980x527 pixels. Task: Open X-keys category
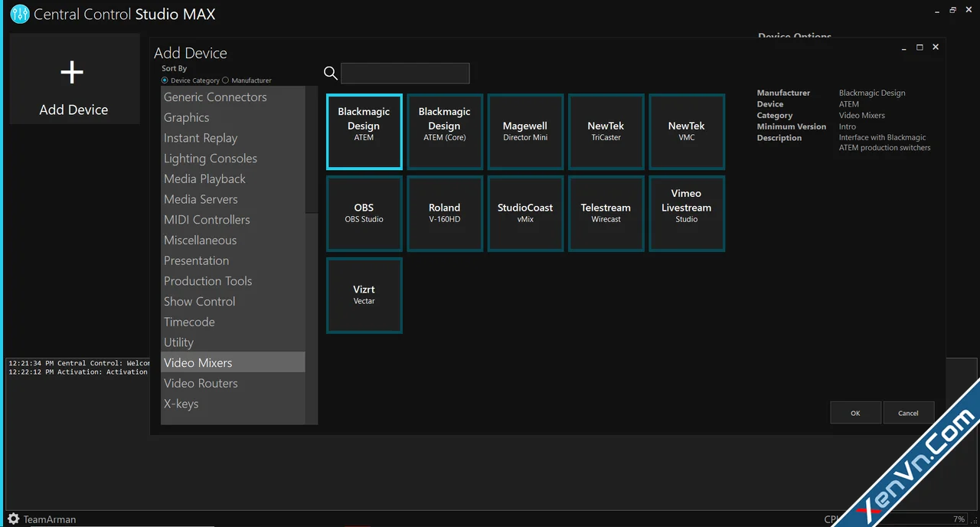(233, 404)
